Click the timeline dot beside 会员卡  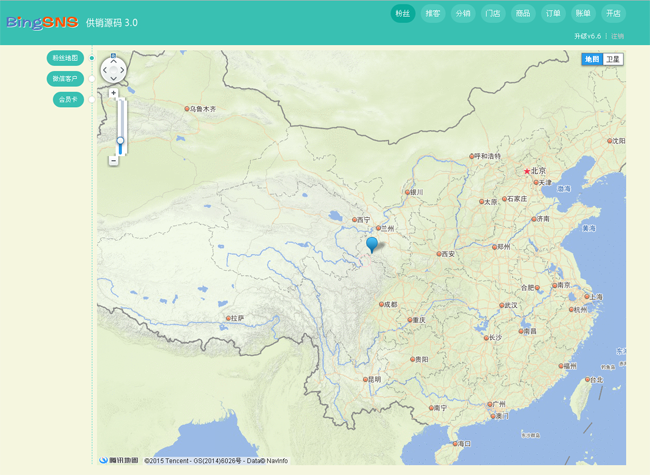92,99
